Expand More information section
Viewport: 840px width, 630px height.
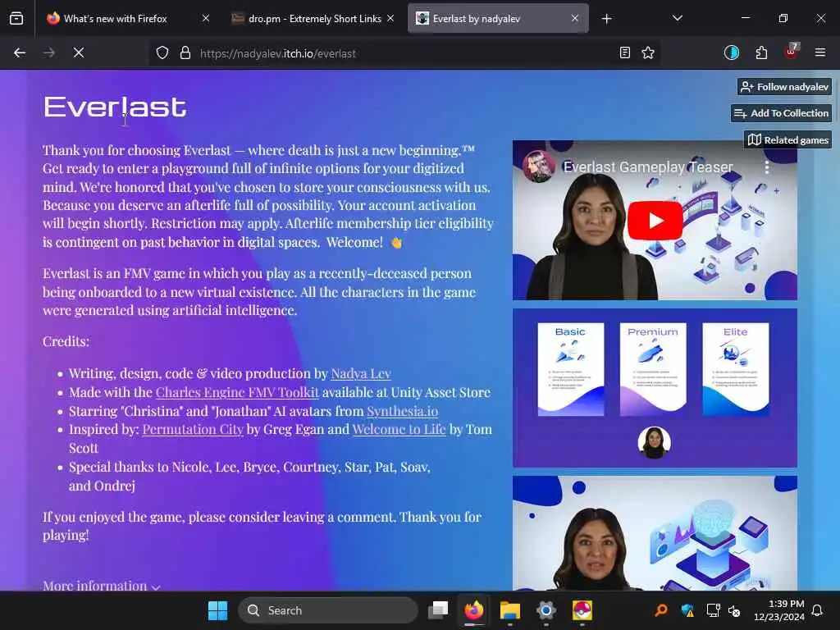(101, 586)
